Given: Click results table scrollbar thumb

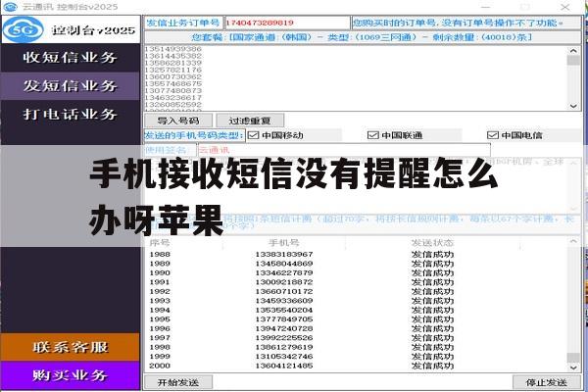Looking at the screenshot, I should [x=573, y=357].
